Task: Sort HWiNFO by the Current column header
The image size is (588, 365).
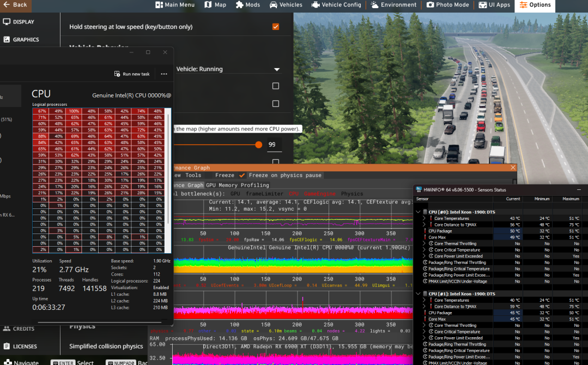Action: click(513, 199)
